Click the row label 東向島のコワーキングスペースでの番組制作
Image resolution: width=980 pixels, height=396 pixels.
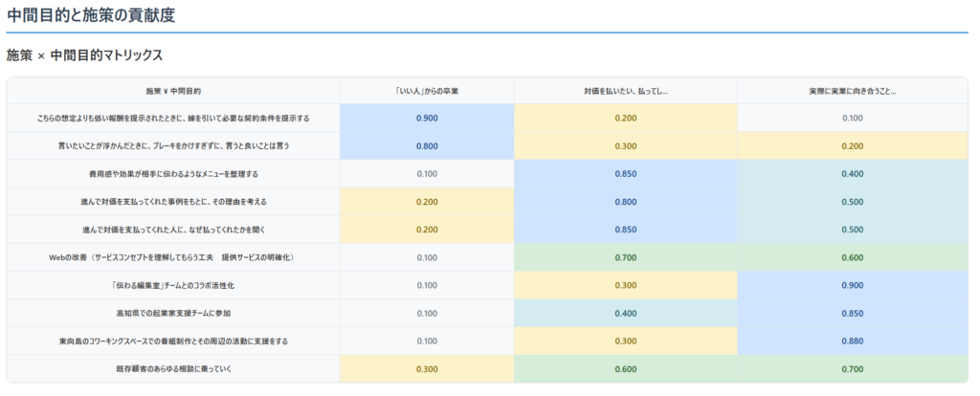pyautogui.click(x=173, y=341)
